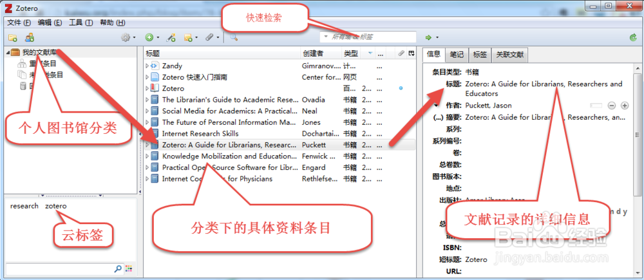The image size is (644, 280).
Task: Switch to the 标签 tab
Action: pos(480,54)
